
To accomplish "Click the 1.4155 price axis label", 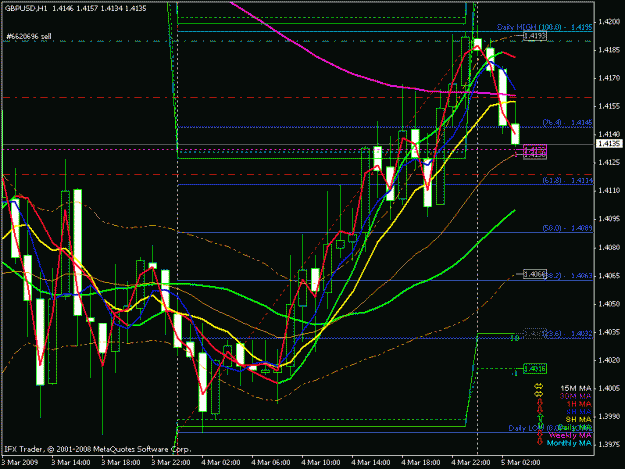I will (x=609, y=106).
